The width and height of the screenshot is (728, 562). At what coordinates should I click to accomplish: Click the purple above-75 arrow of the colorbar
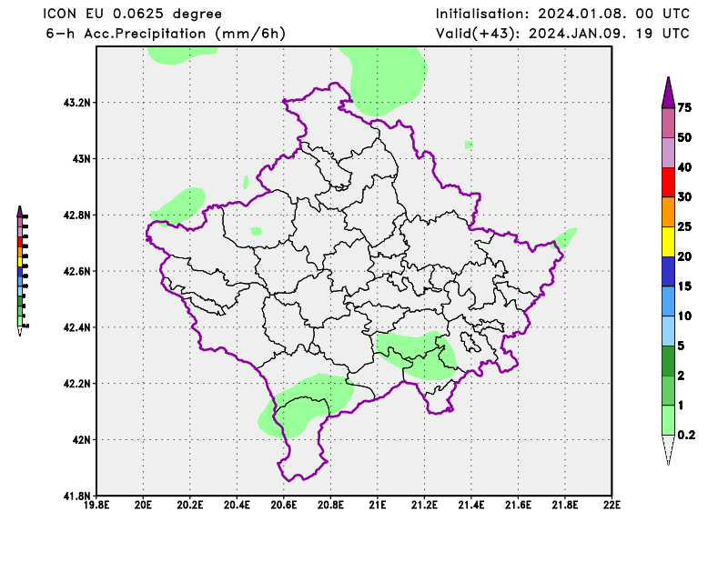(x=668, y=93)
